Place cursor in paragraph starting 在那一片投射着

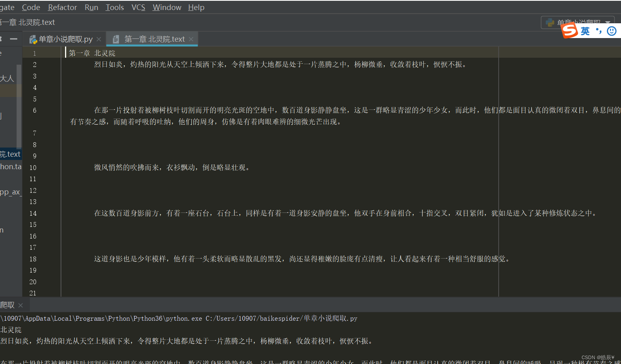click(x=357, y=110)
